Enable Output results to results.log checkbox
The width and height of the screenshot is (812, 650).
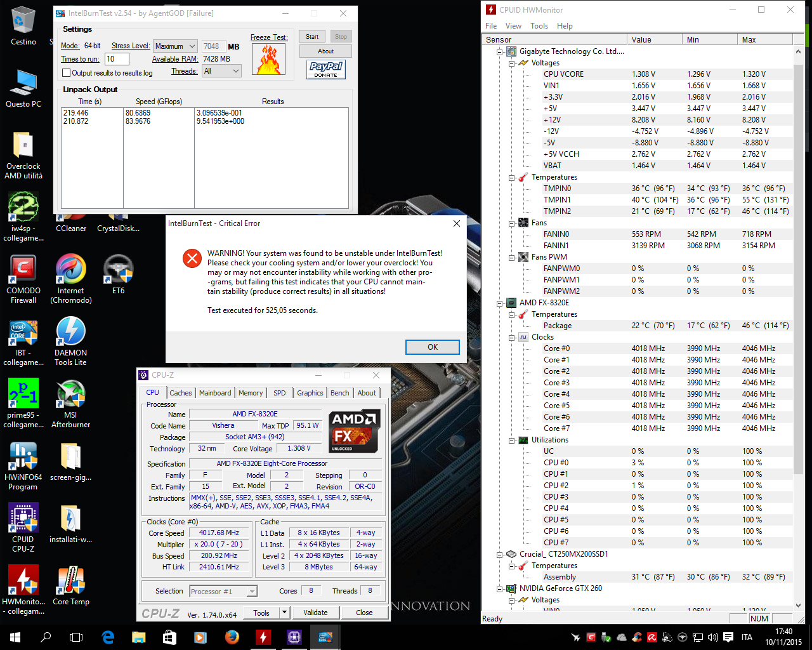point(66,73)
